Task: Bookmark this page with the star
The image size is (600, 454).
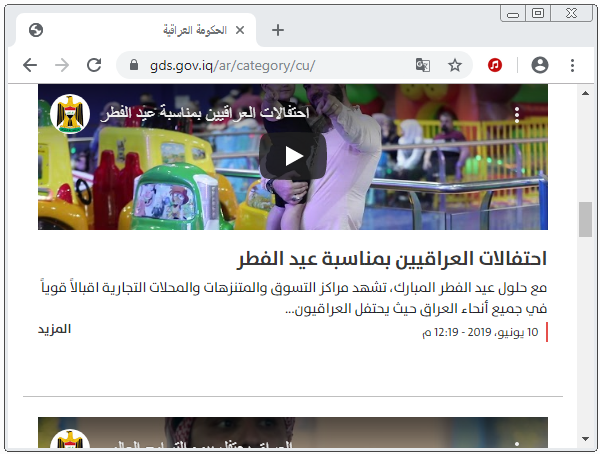Action: pos(455,65)
